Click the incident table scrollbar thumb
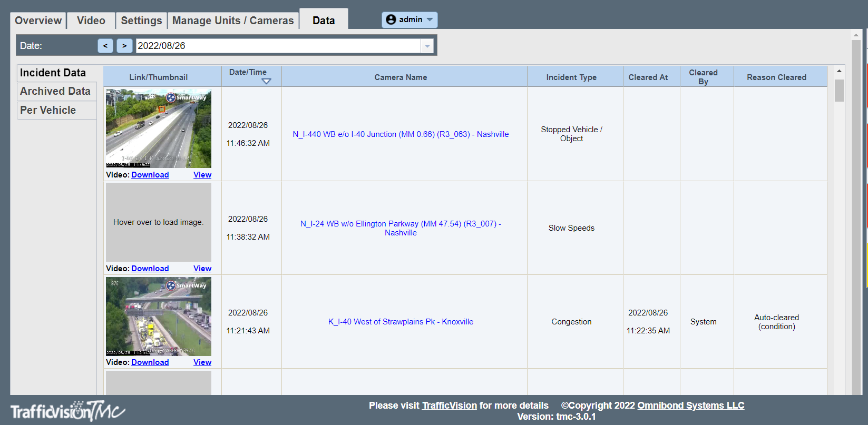The width and height of the screenshot is (868, 425). tap(839, 90)
